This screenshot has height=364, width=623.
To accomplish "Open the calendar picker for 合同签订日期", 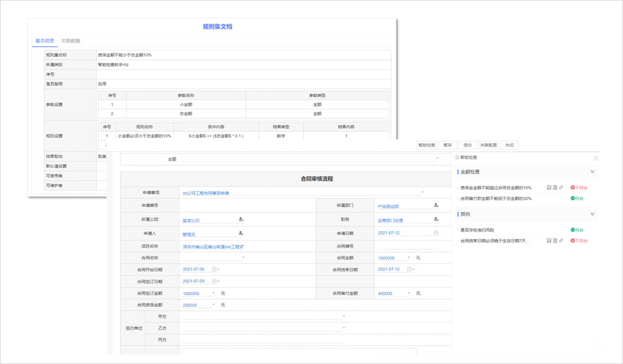I will pos(214,281).
